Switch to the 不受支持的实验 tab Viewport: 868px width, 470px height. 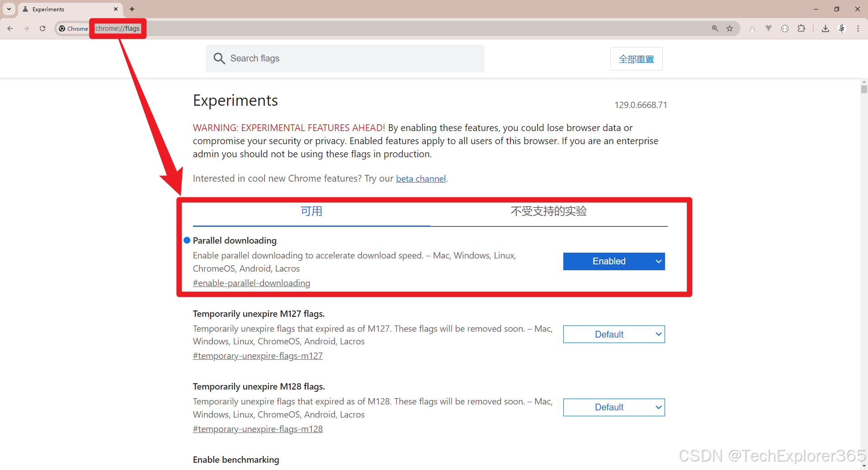tap(549, 211)
